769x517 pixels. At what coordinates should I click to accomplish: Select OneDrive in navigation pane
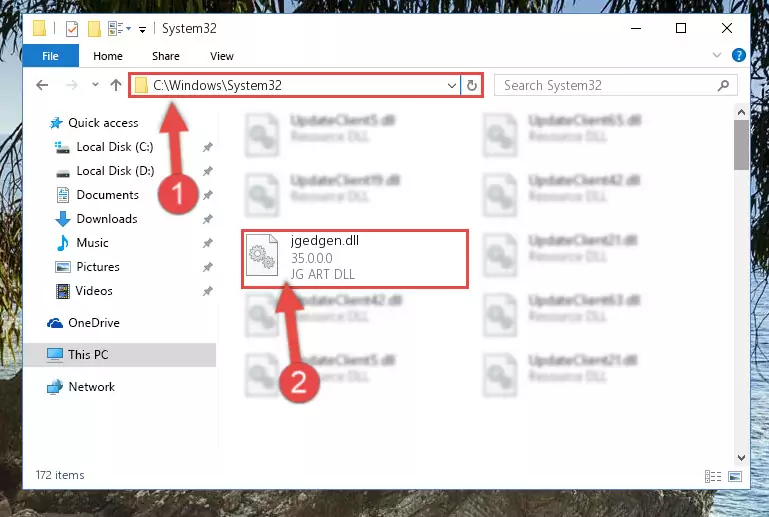coord(94,323)
